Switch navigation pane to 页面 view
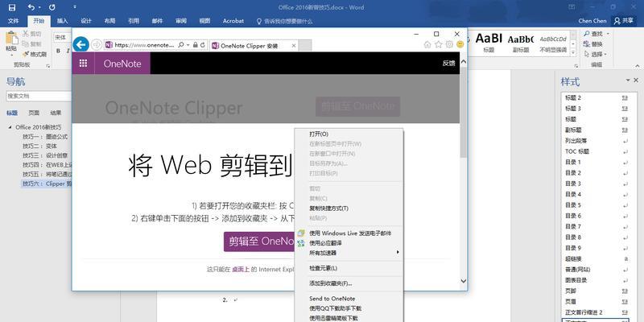The height and width of the screenshot is (322, 644). pyautogui.click(x=34, y=113)
